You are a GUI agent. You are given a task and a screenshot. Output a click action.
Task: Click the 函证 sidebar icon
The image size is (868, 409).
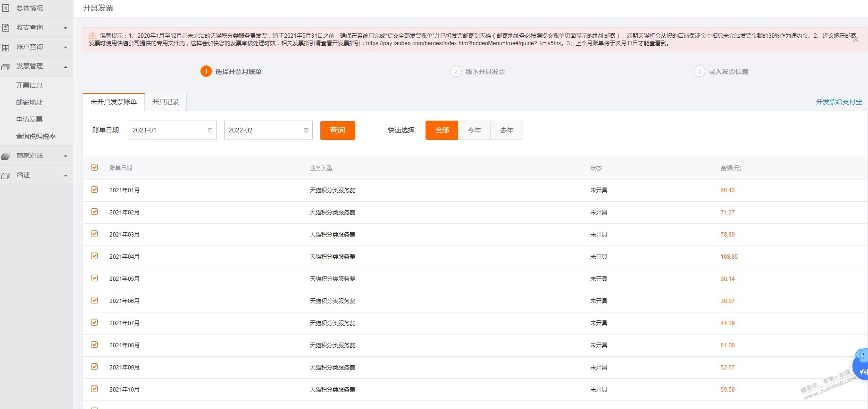6,175
